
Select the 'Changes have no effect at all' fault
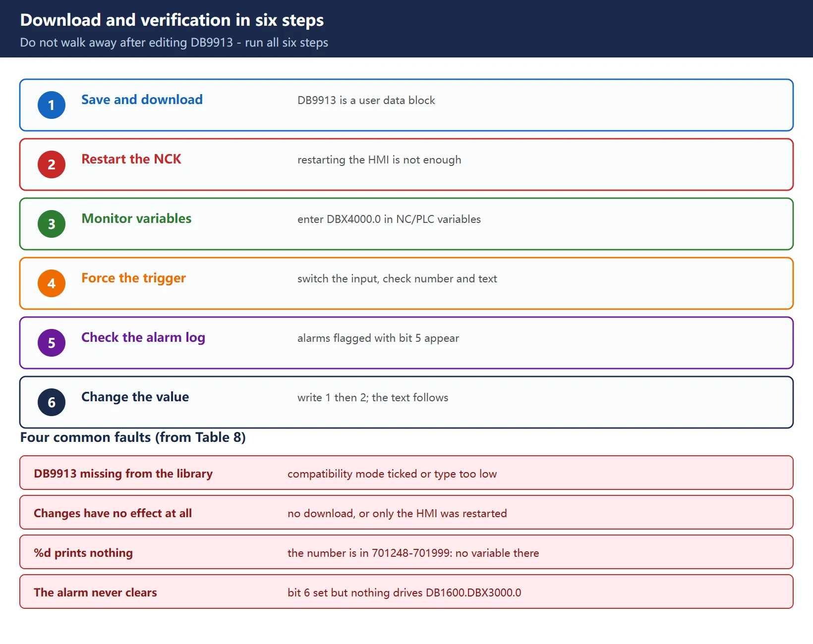pos(113,513)
